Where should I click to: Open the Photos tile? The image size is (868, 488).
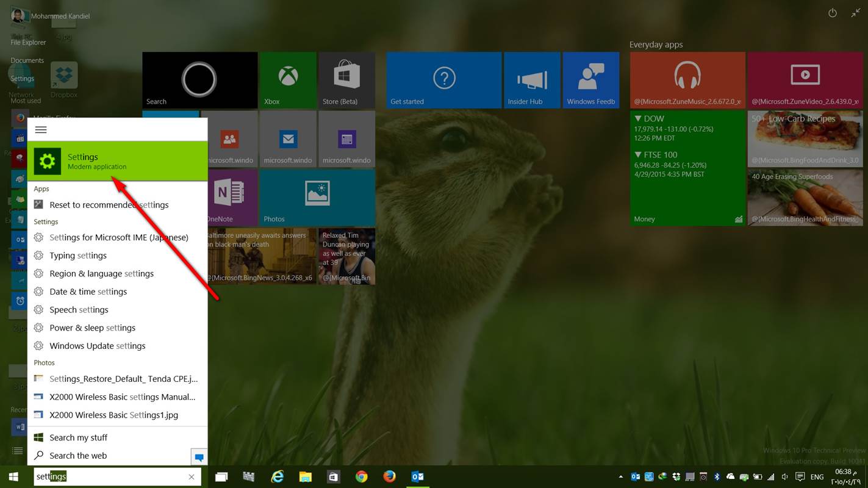(317, 197)
